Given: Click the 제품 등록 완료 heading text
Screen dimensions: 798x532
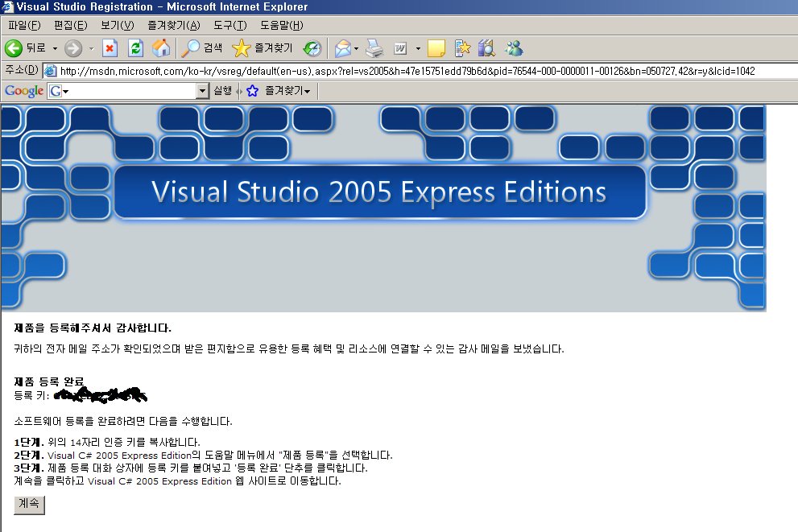Looking at the screenshot, I should tap(49, 381).
